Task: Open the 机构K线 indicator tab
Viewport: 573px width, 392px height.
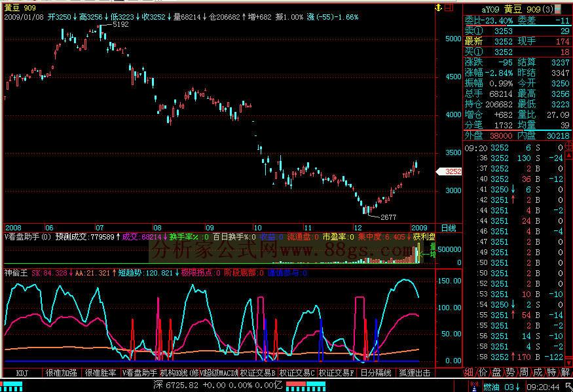Action: coord(179,373)
